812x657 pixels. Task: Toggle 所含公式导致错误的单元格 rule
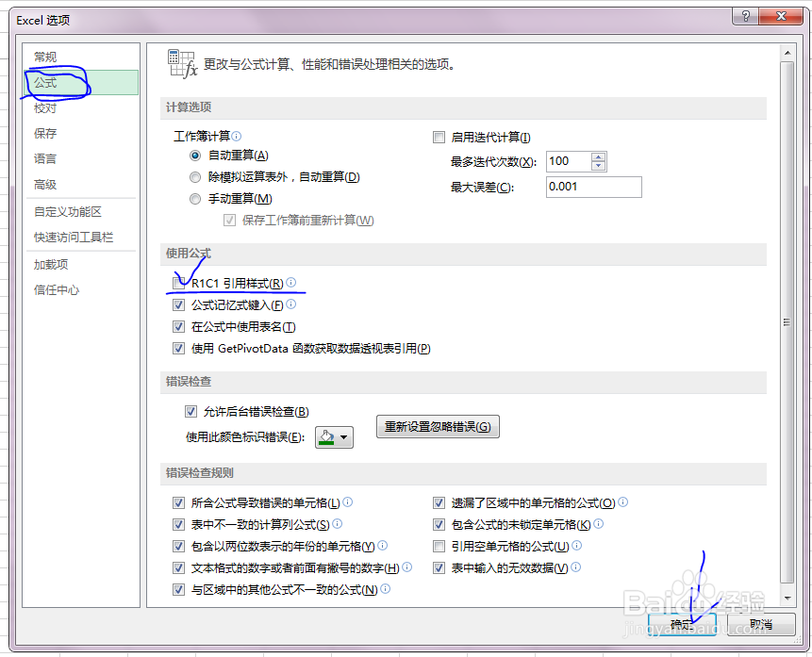coord(178,502)
